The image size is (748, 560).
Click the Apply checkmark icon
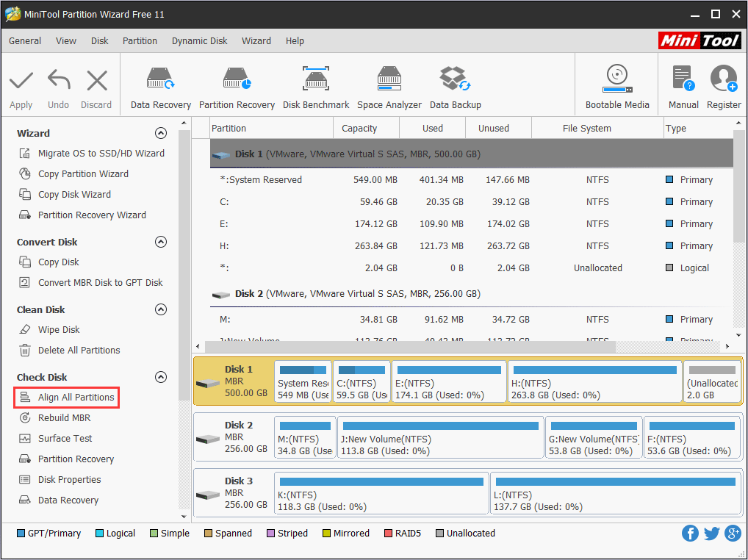21,81
